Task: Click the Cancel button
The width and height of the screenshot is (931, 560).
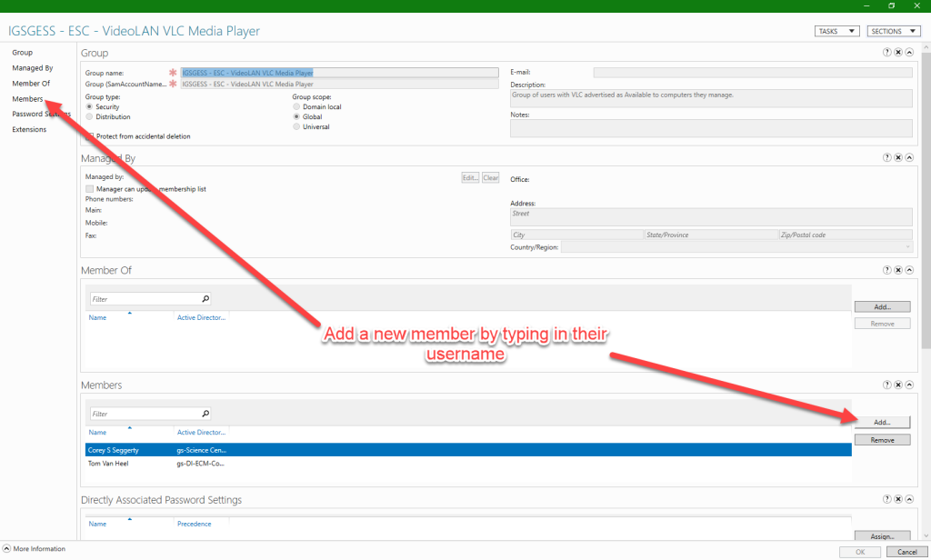Action: 906,553
